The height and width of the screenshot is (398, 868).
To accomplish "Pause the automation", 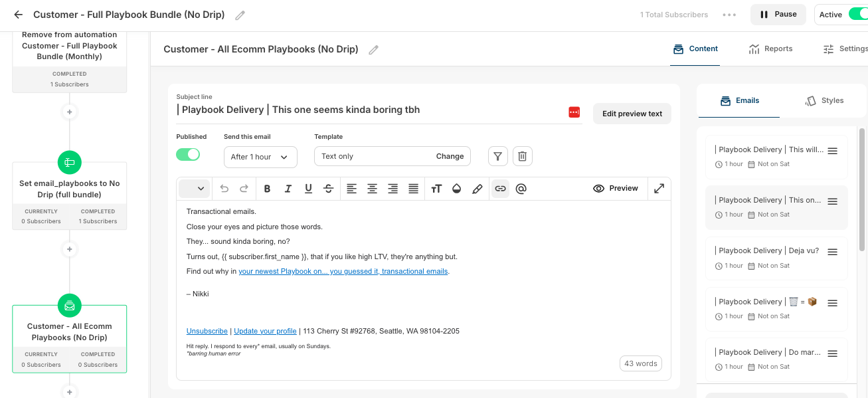I will 778,15.
